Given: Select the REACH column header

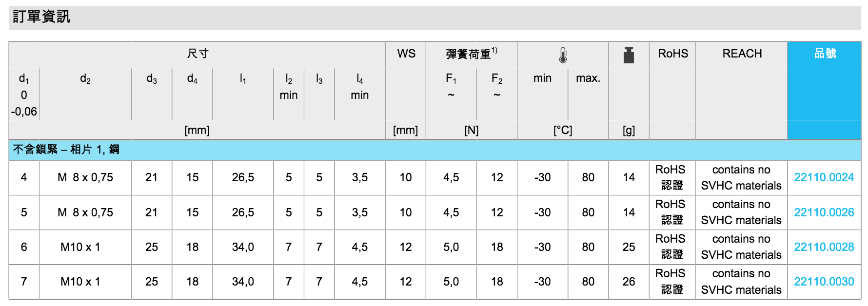Looking at the screenshot, I should pyautogui.click(x=742, y=54).
